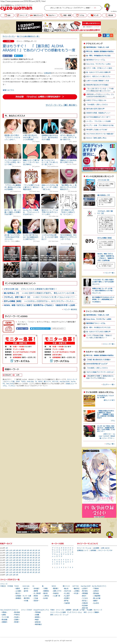Click rank 1 badge 滝沢秀明社長に「失望した」の声
The width and height of the screenshot is (117, 644).
pos(85,47)
